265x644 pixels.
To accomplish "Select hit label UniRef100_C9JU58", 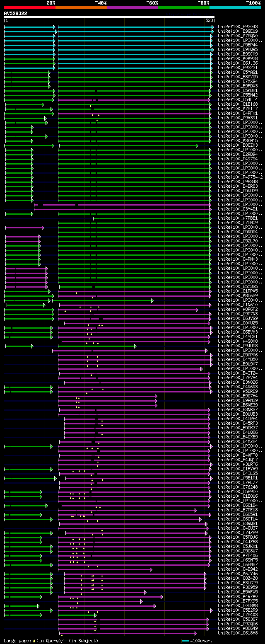I will pyautogui.click(x=238, y=346).
